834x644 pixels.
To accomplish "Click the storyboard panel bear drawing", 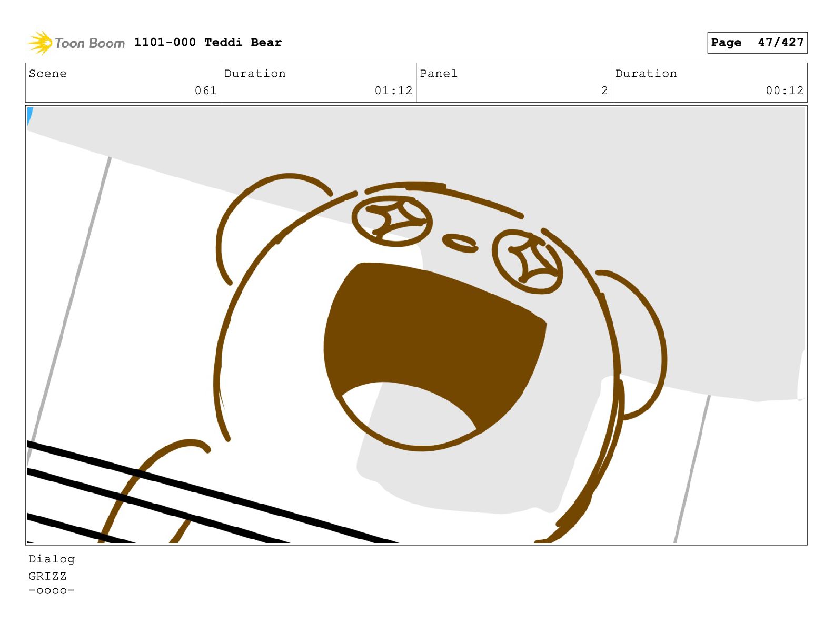I will [416, 325].
